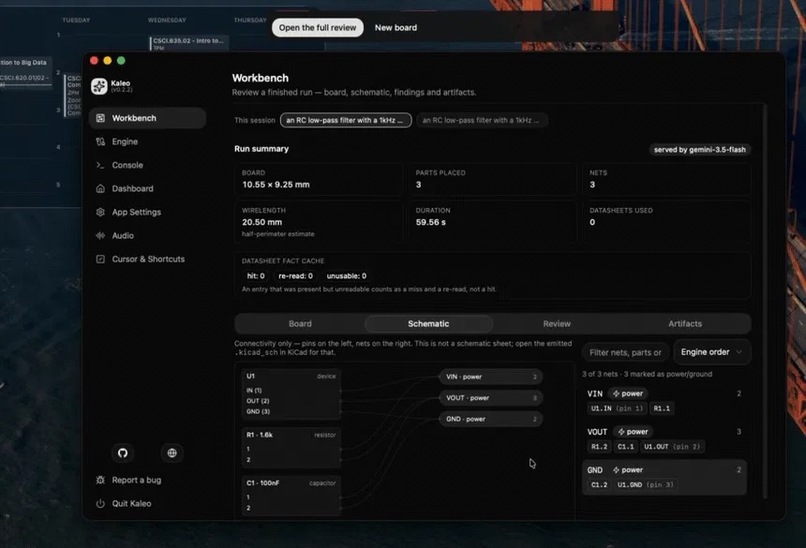Go to the Dashboard section

tap(148, 189)
